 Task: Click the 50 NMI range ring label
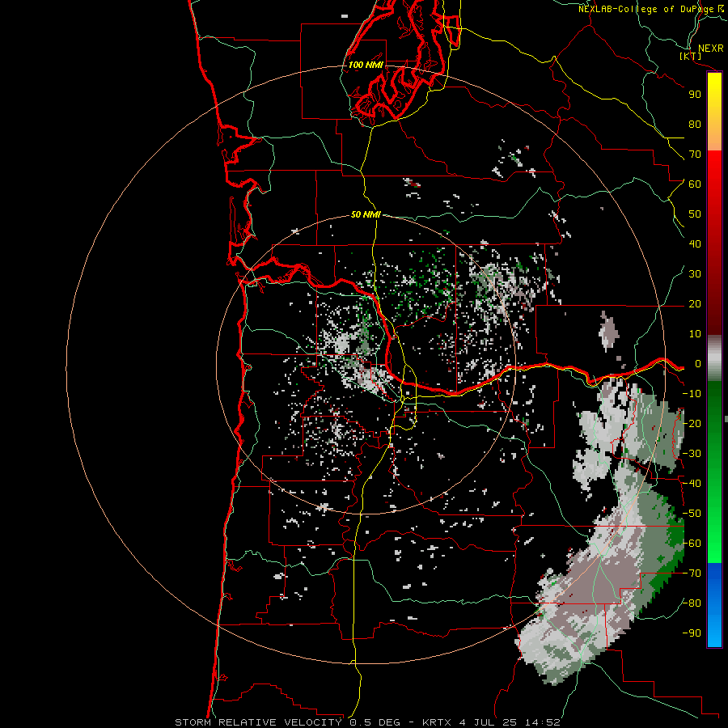click(366, 214)
